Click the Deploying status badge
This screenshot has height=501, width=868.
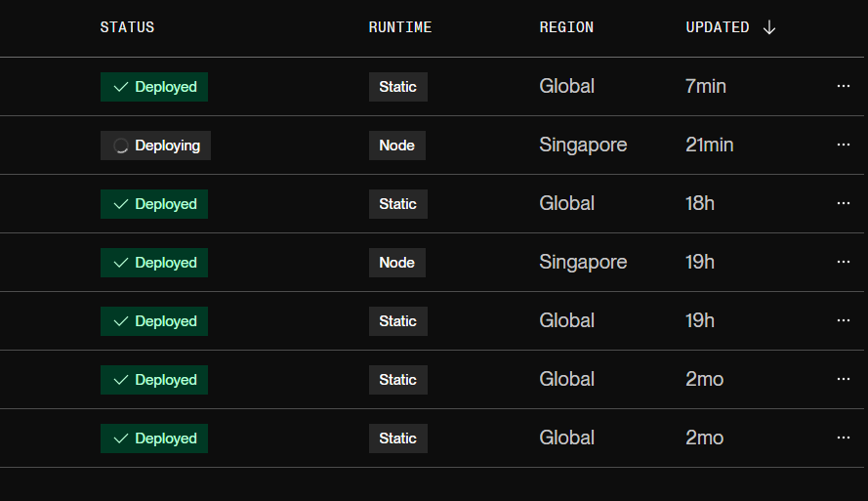coord(155,146)
